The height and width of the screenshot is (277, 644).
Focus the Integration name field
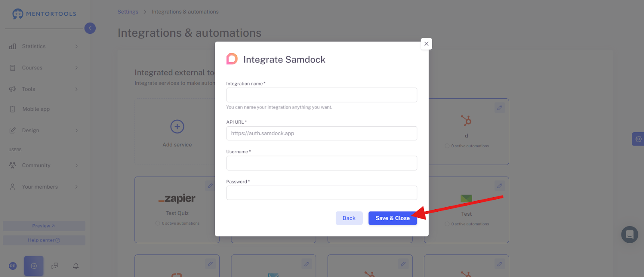(322, 95)
